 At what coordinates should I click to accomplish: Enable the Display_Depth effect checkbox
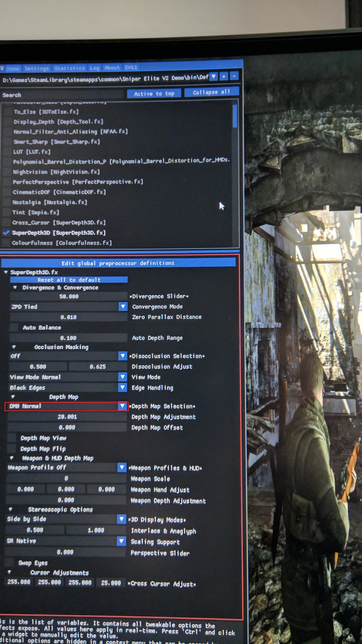coord(8,122)
